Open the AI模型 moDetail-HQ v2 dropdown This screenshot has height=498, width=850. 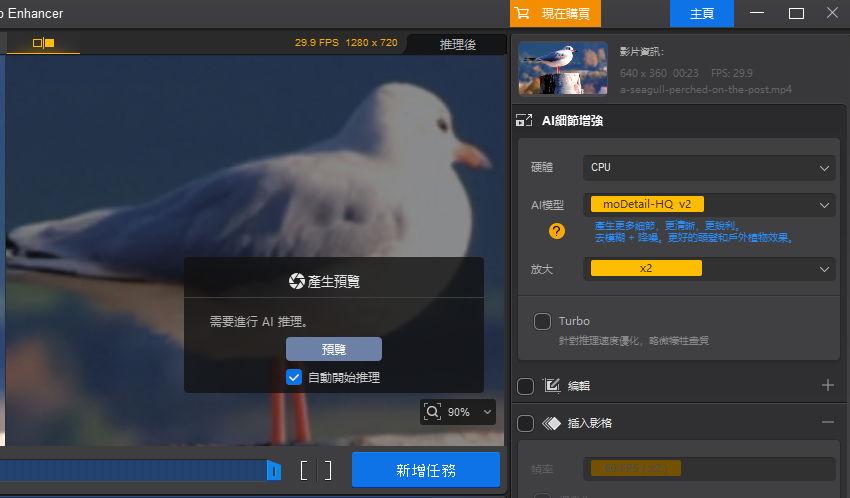point(709,205)
